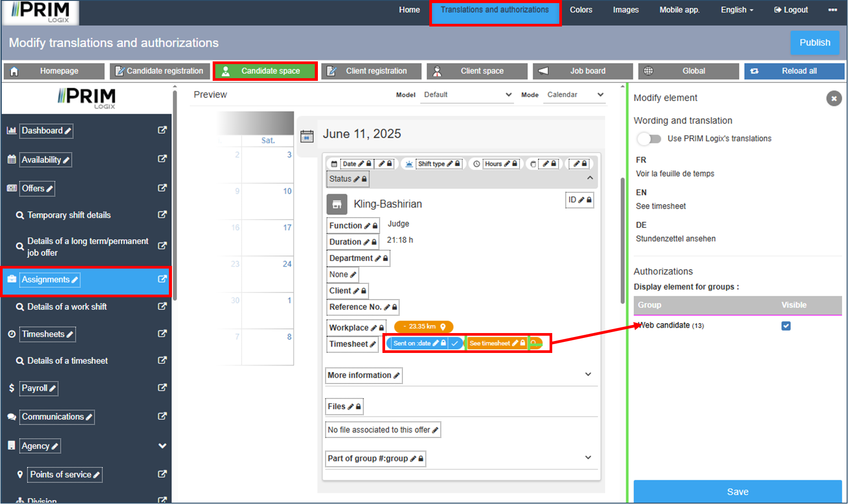Screen dimensions: 848x504
Task: Click the map pin on the 23.35 km badge
Action: [443, 326]
